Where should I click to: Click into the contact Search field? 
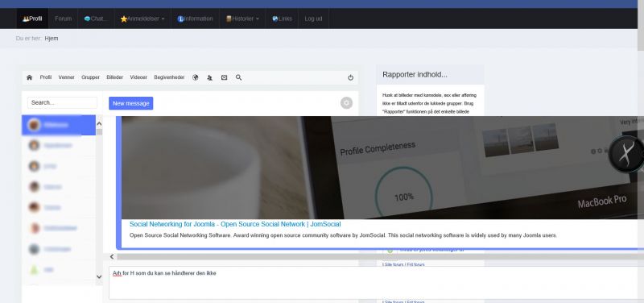63,103
